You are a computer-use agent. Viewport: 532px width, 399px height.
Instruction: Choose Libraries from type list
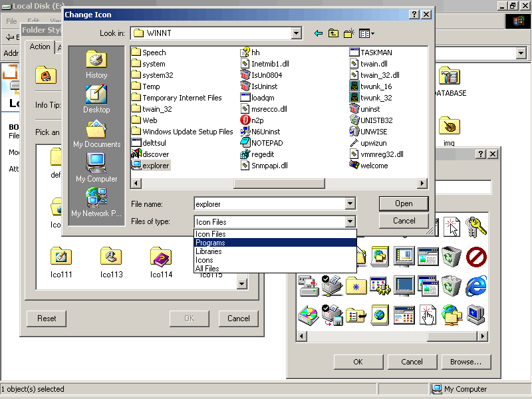tap(275, 251)
